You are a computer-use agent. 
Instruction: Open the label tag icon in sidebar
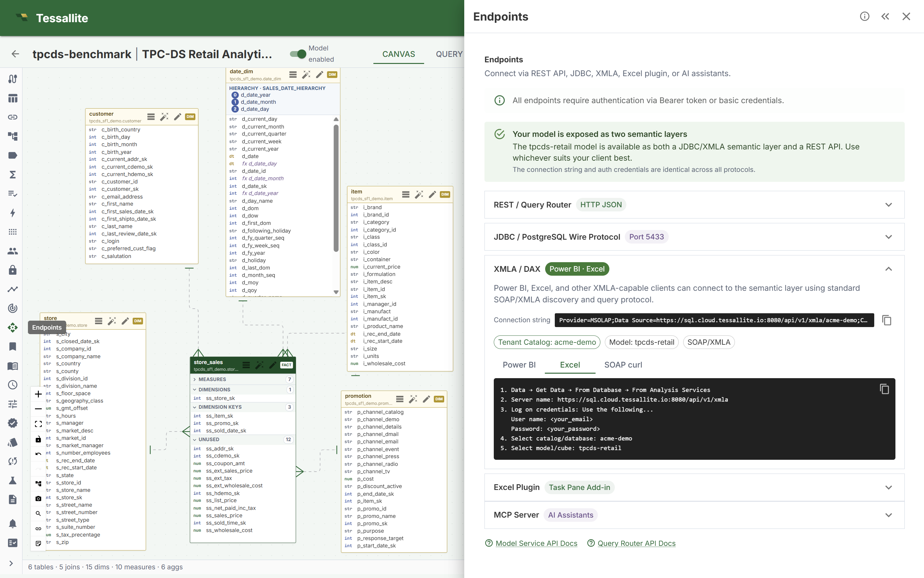pos(13,156)
